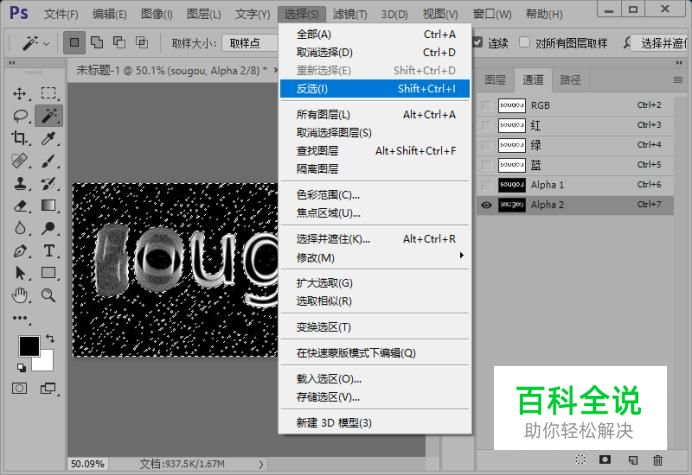Open the black foreground color swatch
The image size is (692, 475).
pos(29,346)
